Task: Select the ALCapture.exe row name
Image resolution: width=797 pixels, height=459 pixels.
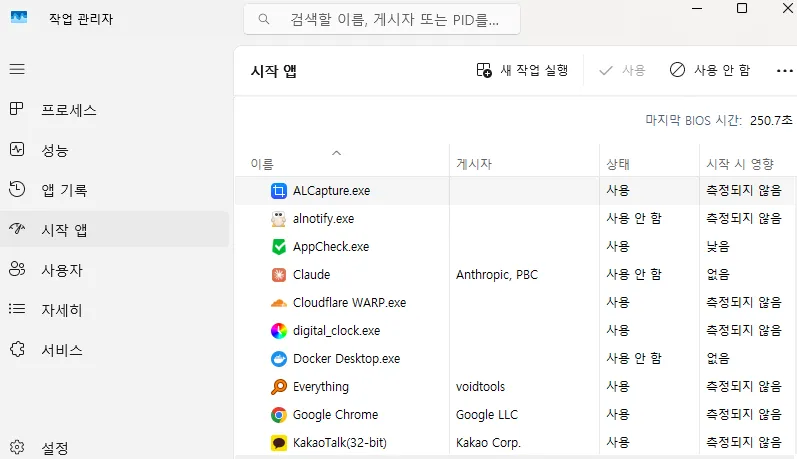Action: [331, 191]
